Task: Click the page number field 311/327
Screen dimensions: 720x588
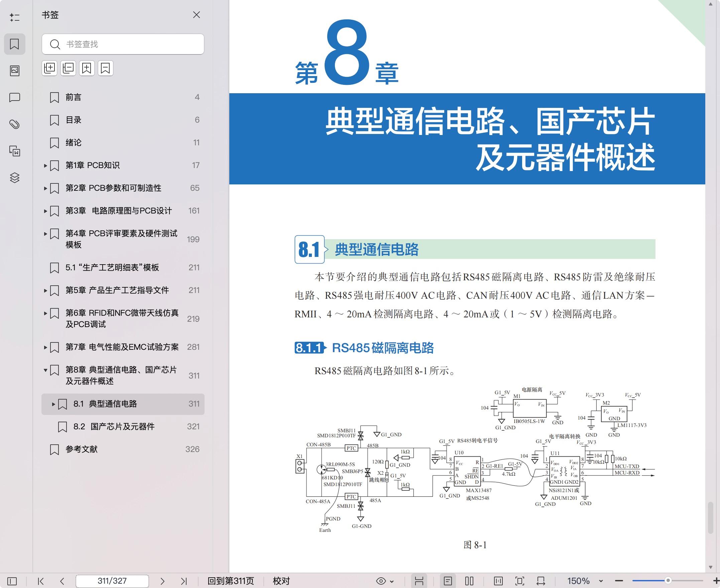Action: (112, 581)
